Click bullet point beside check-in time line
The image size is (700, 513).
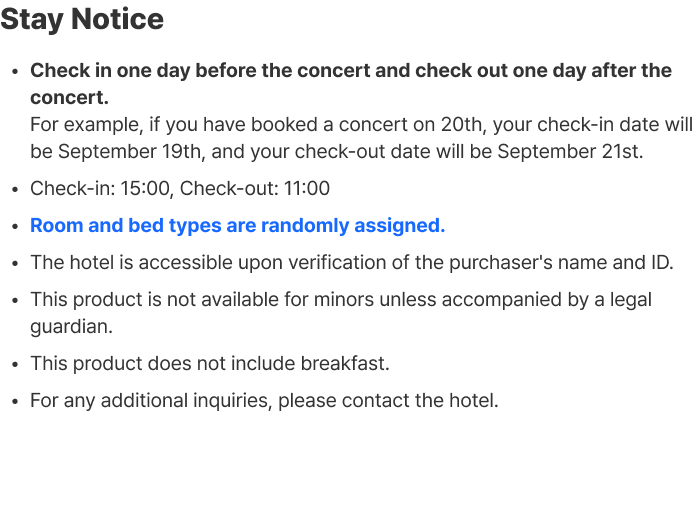point(14,189)
